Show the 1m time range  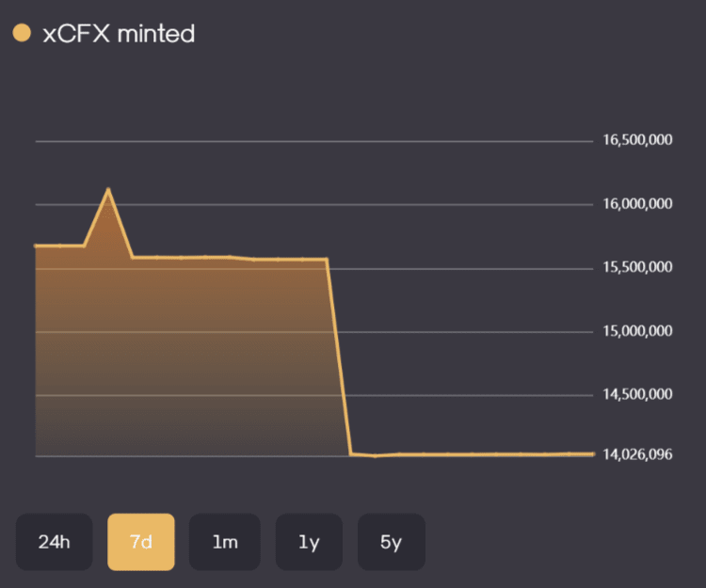[x=225, y=542]
